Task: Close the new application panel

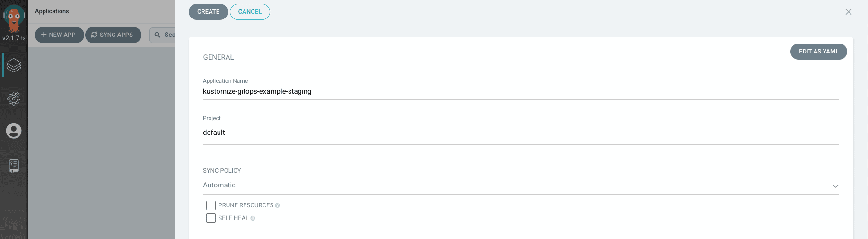Action: 849,12
